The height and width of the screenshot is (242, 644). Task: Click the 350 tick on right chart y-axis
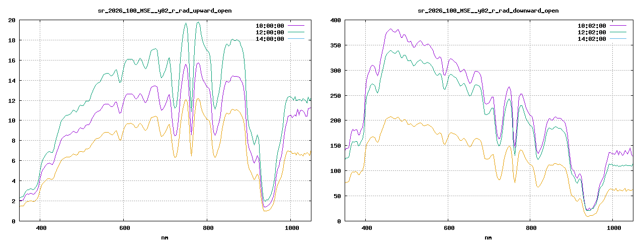tap(335, 45)
